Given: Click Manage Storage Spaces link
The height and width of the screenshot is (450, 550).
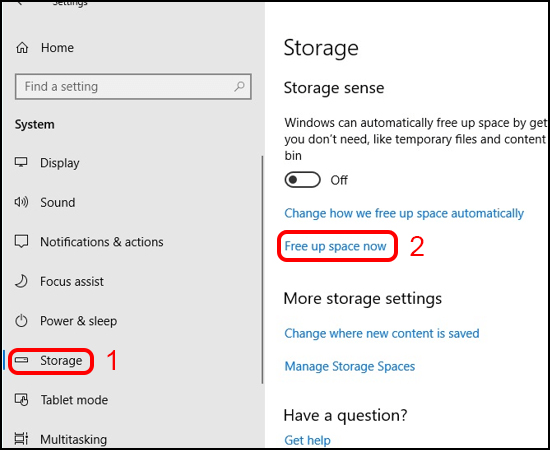Looking at the screenshot, I should 350,367.
